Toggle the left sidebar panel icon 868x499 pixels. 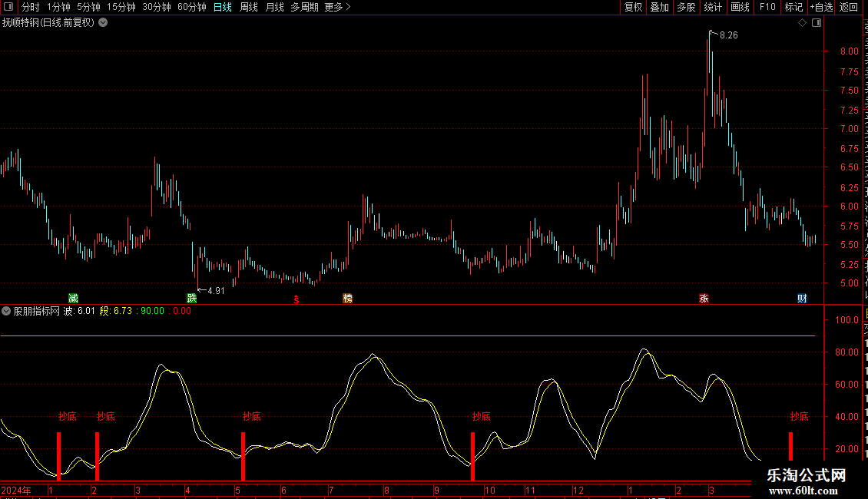(8, 7)
